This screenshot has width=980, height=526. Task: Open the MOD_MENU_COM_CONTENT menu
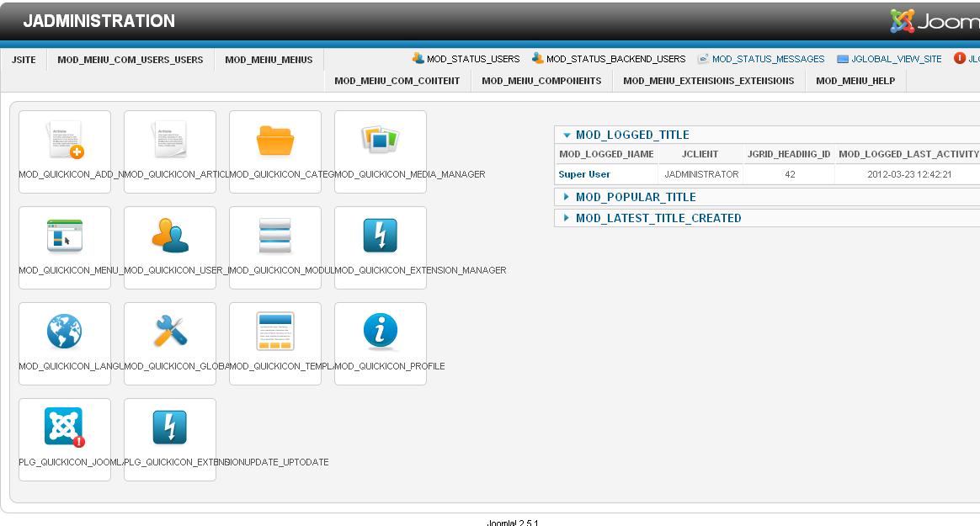[x=397, y=81]
